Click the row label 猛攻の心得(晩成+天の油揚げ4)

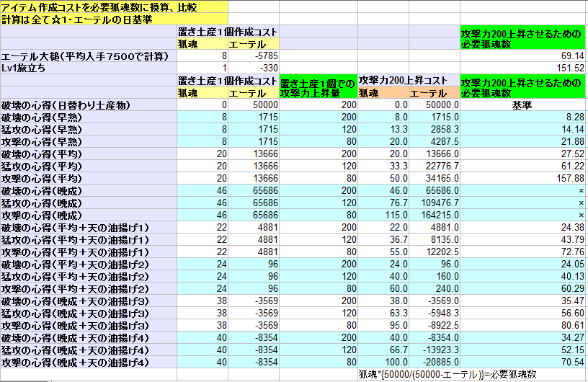click(x=89, y=350)
